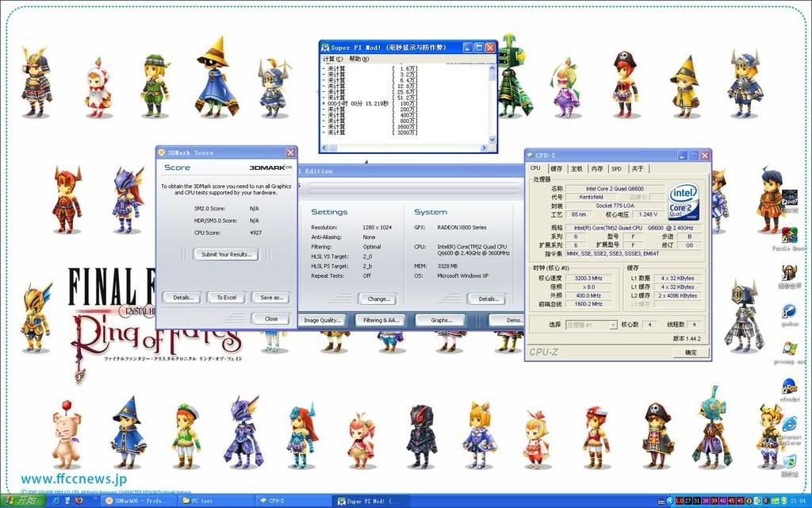812x508 pixels.
Task: Switch to the 缓存 tab in CPU-Z
Action: (557, 168)
